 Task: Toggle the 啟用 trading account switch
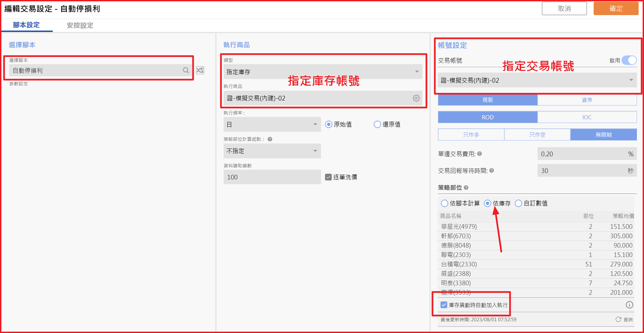click(x=629, y=60)
